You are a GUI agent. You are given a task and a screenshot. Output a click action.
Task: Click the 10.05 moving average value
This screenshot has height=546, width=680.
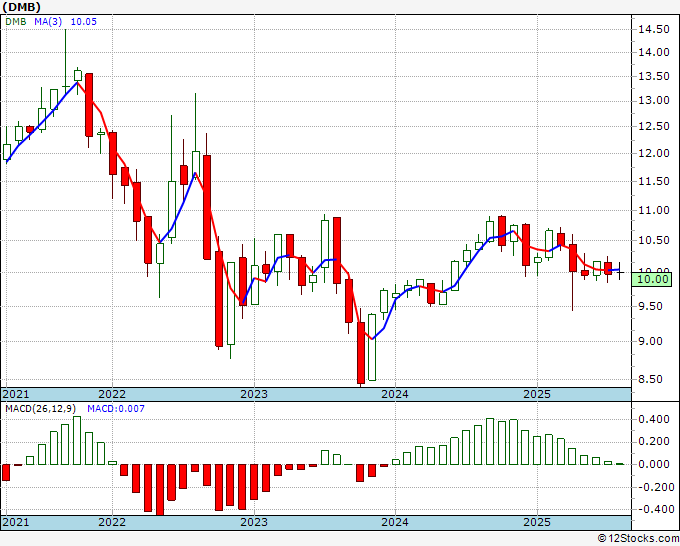pos(83,21)
